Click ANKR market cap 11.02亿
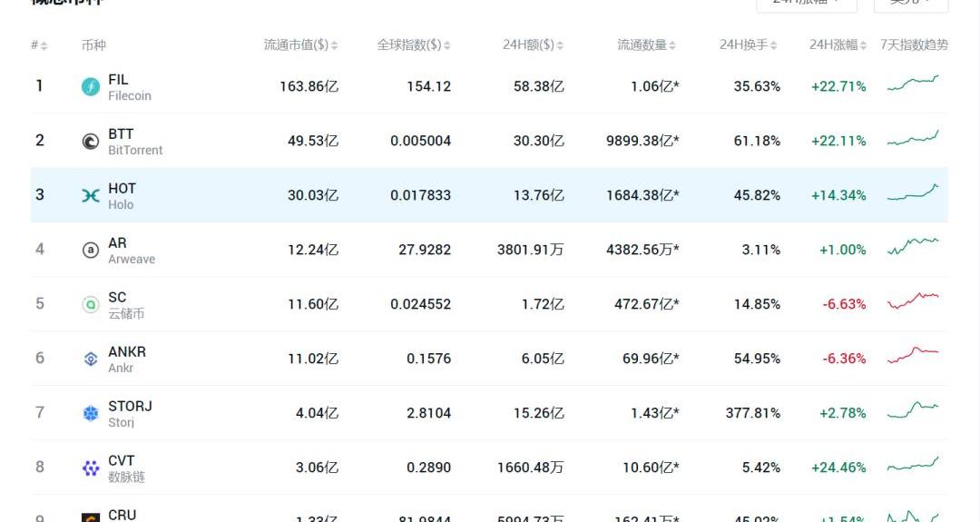980x522 pixels. tap(313, 359)
